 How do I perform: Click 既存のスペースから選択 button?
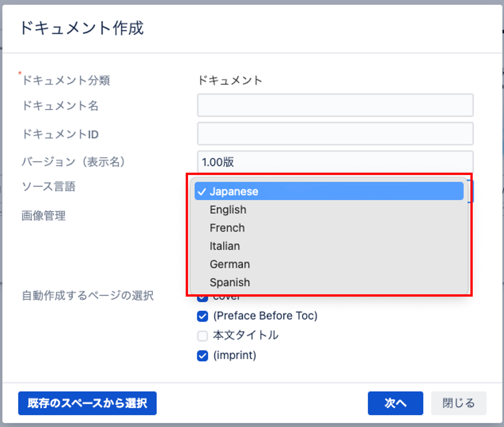pos(87,403)
